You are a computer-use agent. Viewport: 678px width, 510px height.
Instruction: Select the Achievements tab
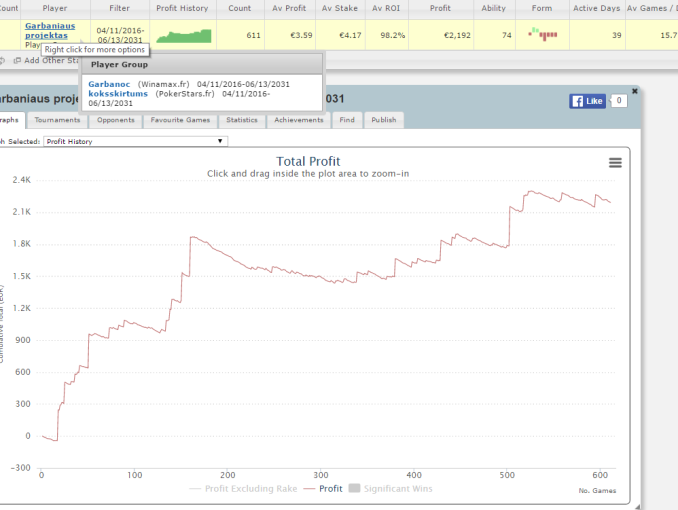click(300, 120)
